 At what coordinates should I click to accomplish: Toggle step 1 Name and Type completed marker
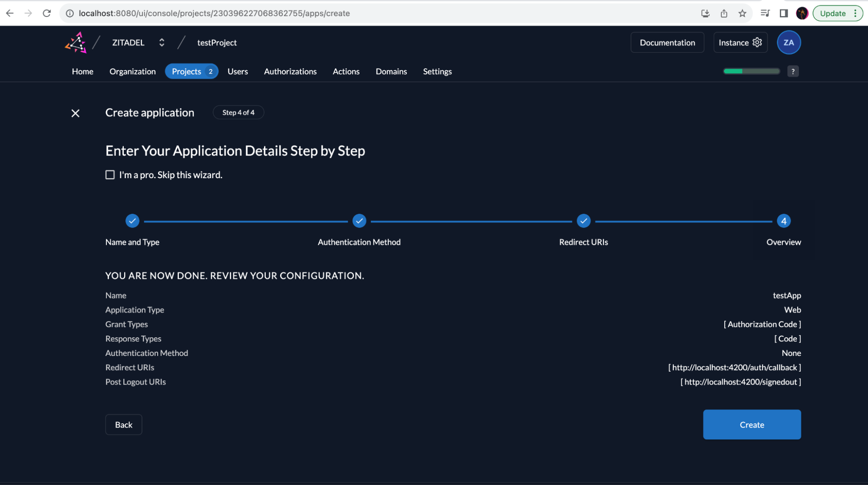(x=132, y=221)
